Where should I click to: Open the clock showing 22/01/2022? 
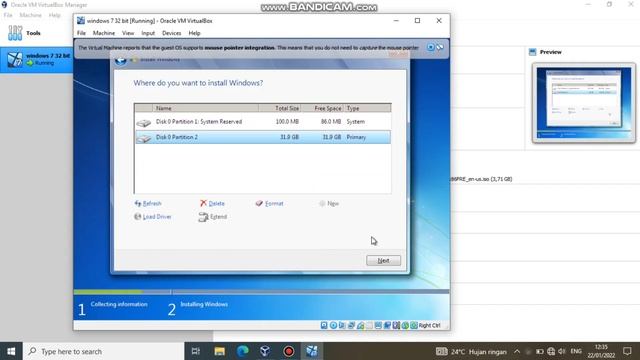click(x=601, y=351)
